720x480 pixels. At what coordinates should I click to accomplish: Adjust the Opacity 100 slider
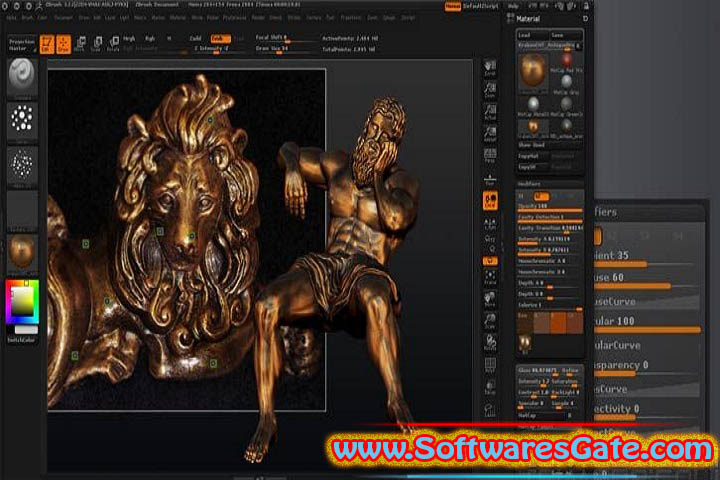click(550, 207)
